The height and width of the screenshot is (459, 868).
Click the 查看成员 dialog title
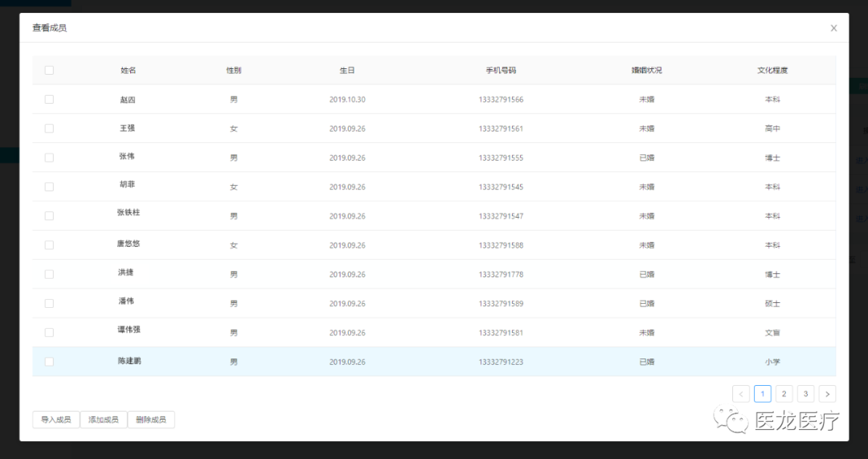[49, 27]
